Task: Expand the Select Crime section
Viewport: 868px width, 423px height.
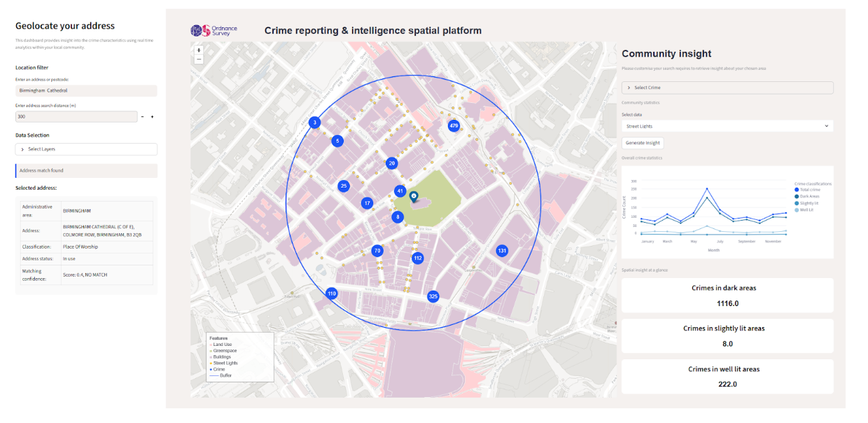Action: (x=727, y=88)
